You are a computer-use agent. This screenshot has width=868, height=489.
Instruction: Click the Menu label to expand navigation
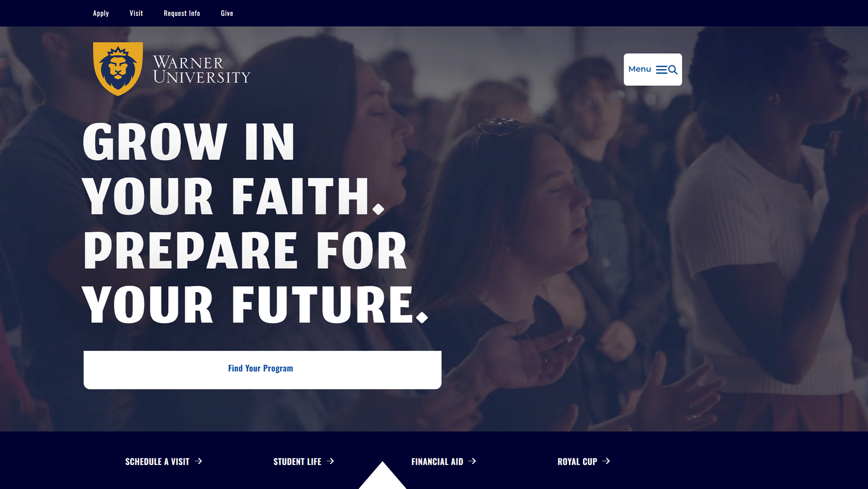639,69
